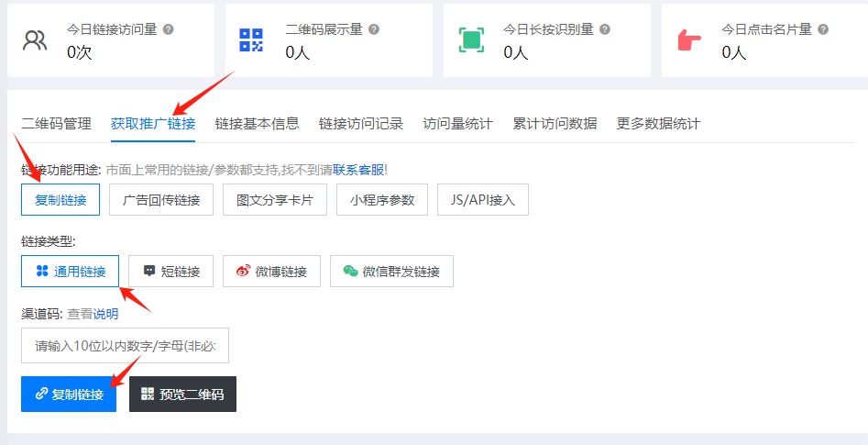Click help icon beside 今日长按识别量

pyautogui.click(x=605, y=29)
